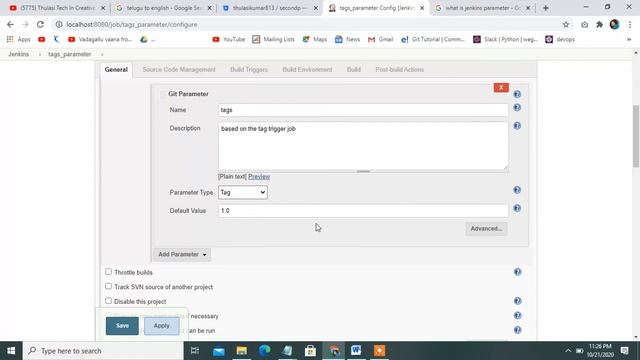Open File Explorer from taskbar
This screenshot has width=640, height=360.
[x=242, y=351]
